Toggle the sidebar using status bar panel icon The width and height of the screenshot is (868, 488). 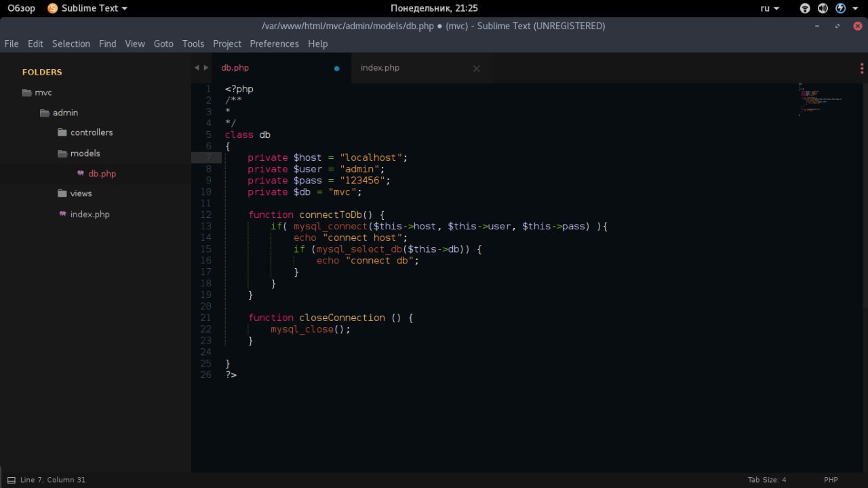tap(11, 480)
